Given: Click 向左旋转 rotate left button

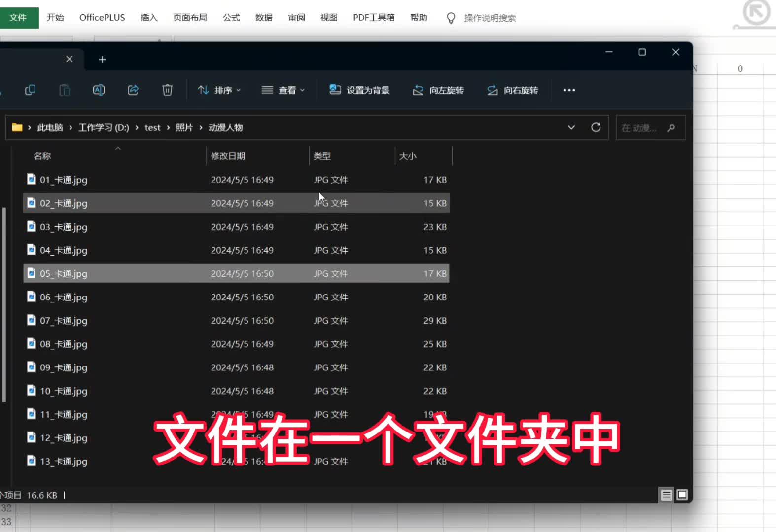Looking at the screenshot, I should point(438,90).
